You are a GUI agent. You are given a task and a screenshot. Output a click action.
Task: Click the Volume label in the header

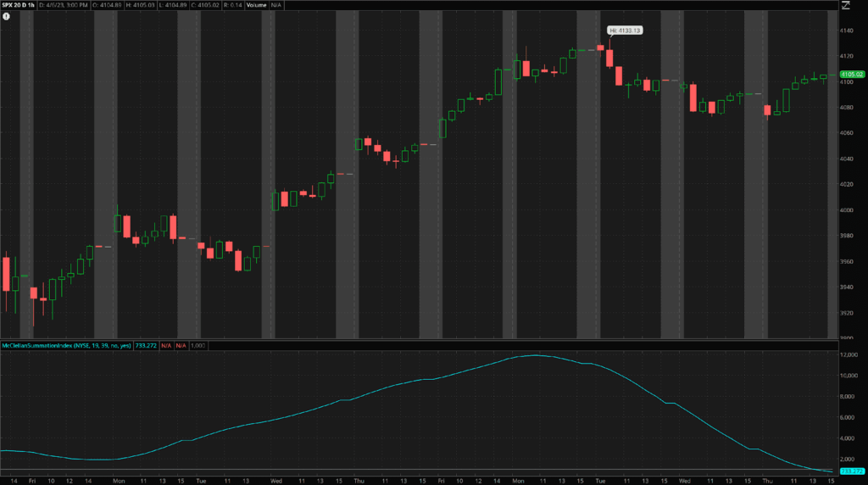click(256, 5)
